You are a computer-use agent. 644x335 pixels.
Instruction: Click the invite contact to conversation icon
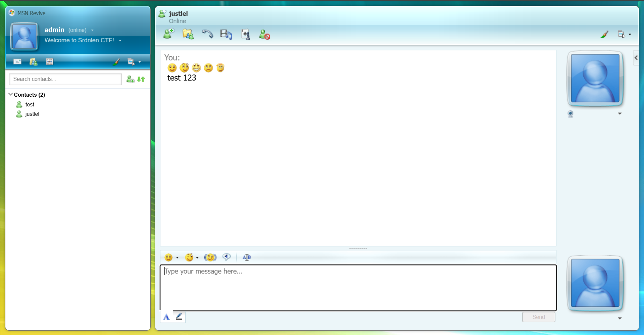(x=169, y=34)
